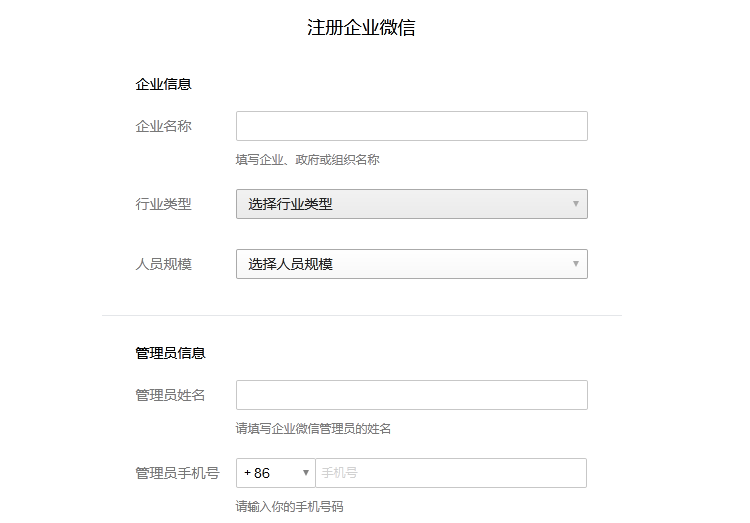Expand the +86 country code selector
This screenshot has height=523, width=750.
[x=274, y=473]
